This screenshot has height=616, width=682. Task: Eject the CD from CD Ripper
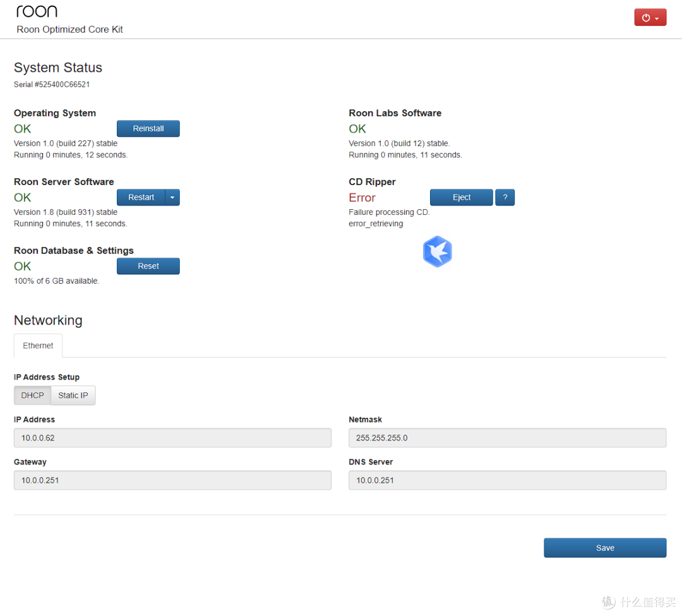point(461,197)
